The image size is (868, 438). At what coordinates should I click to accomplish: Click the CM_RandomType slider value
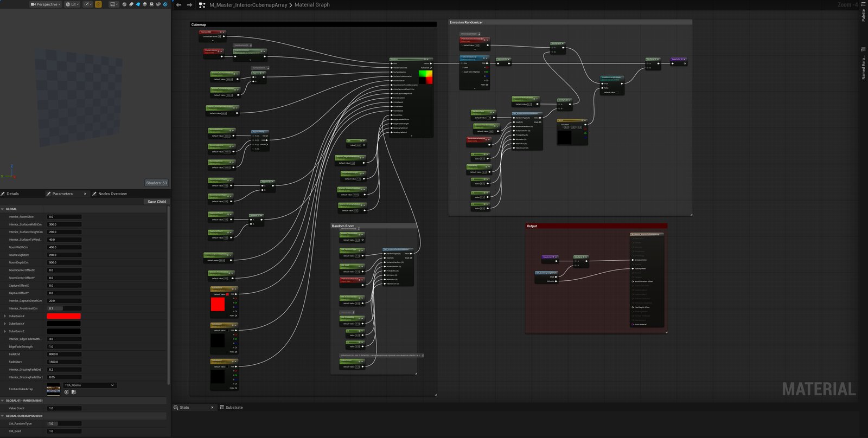click(x=64, y=424)
